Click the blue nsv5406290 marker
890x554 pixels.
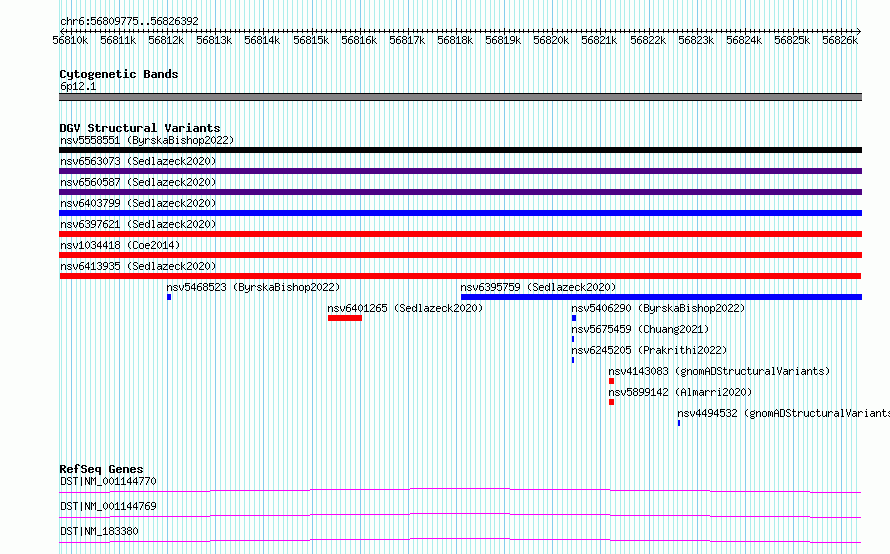click(x=574, y=318)
